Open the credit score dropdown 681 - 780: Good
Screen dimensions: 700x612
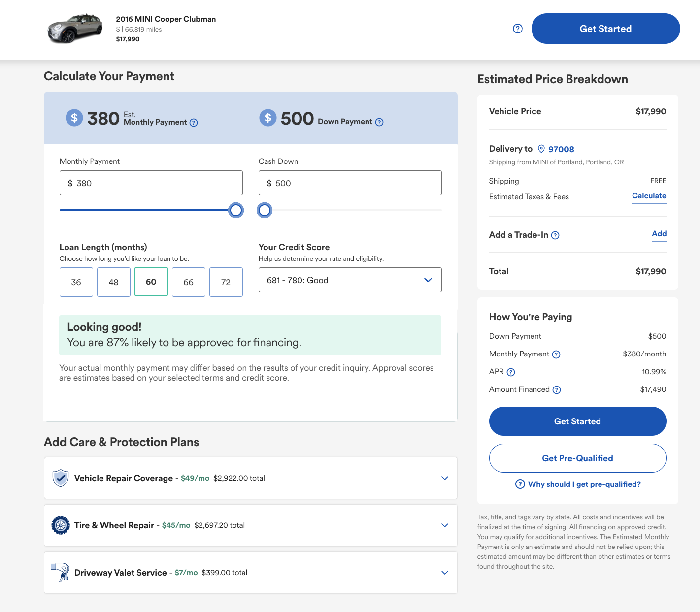pos(350,280)
